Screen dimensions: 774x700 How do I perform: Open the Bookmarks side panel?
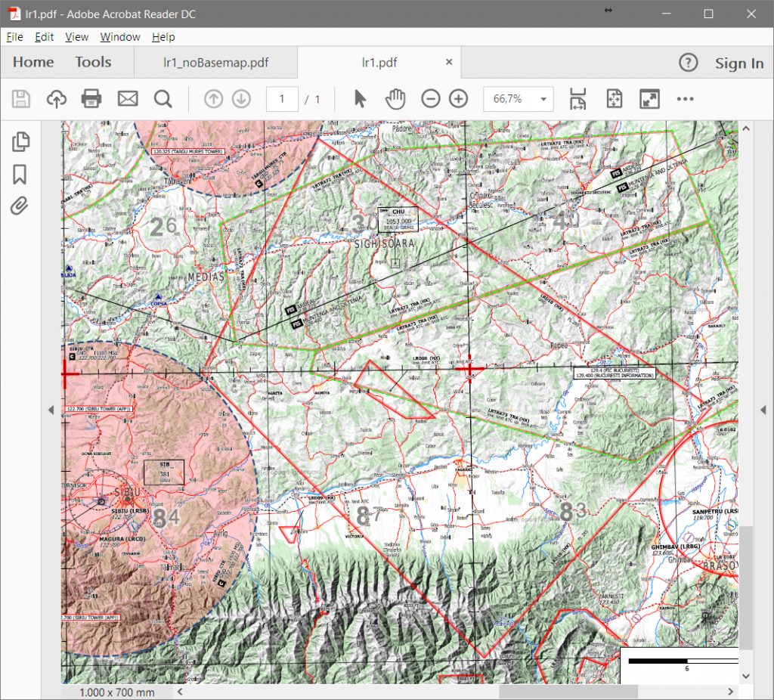[x=20, y=175]
